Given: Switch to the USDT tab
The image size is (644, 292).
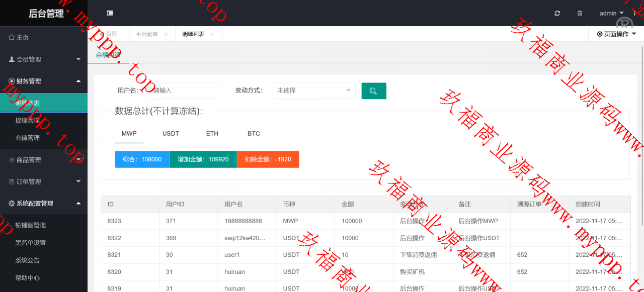Looking at the screenshot, I should click(171, 134).
